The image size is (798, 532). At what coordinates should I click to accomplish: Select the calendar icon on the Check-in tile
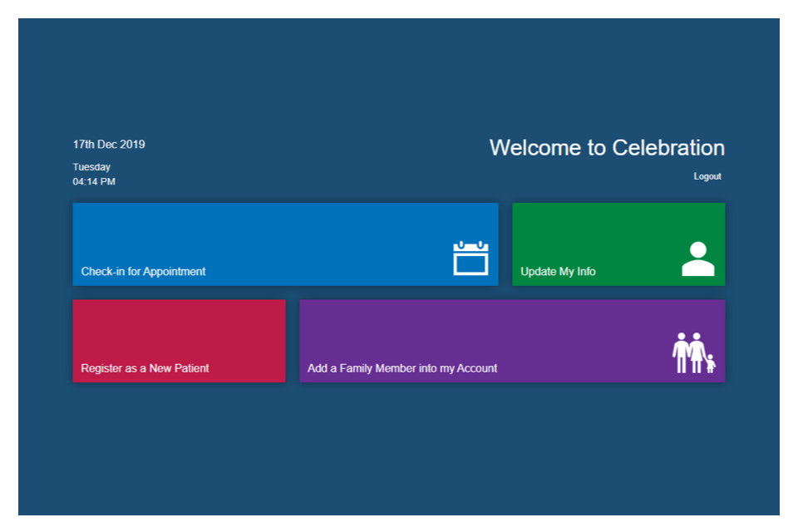(470, 259)
